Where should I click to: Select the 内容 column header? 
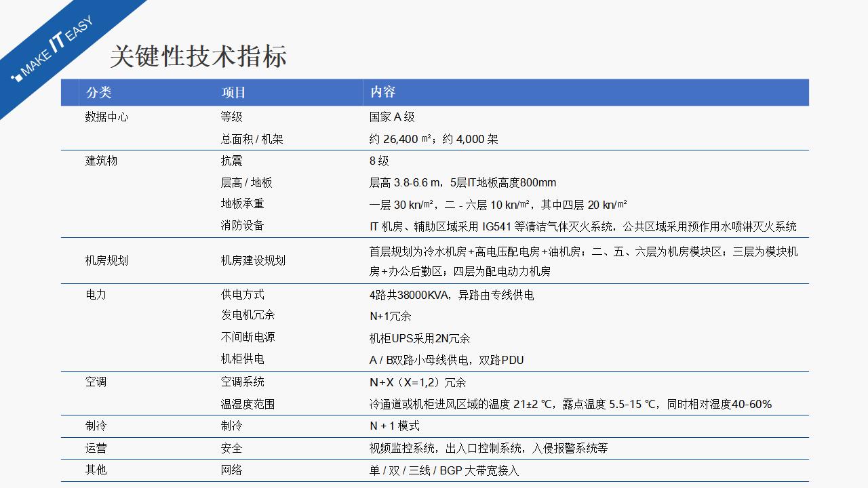click(382, 92)
